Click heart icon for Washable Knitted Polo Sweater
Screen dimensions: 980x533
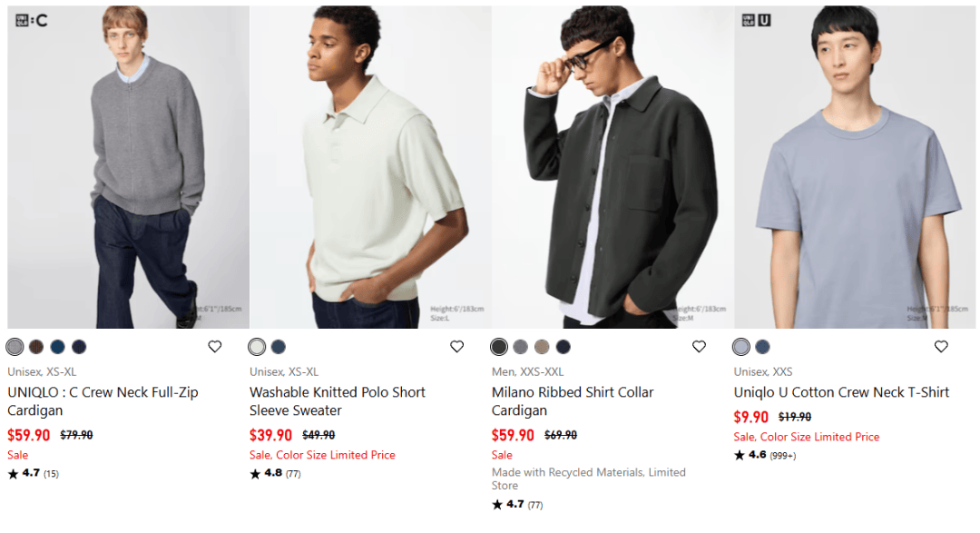457,347
